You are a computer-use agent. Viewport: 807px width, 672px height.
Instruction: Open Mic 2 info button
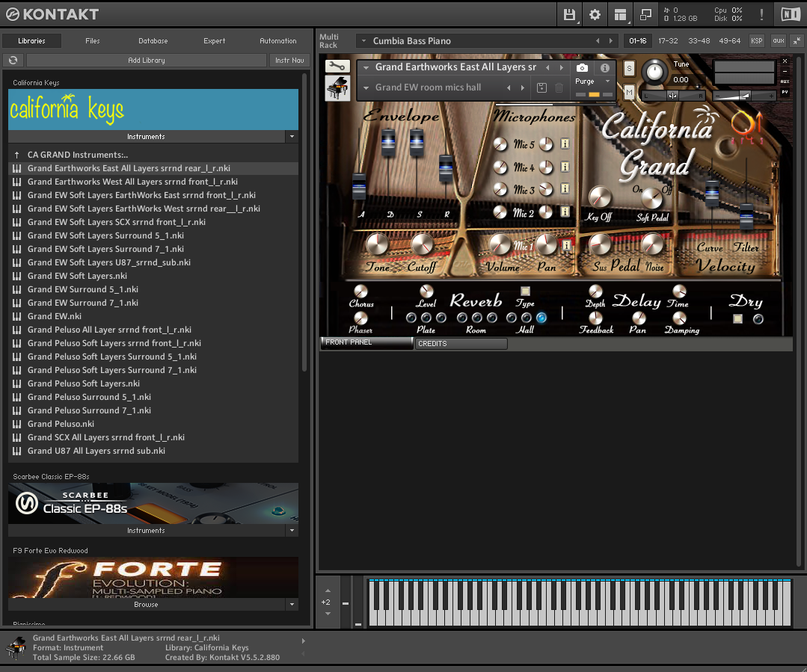(x=565, y=211)
